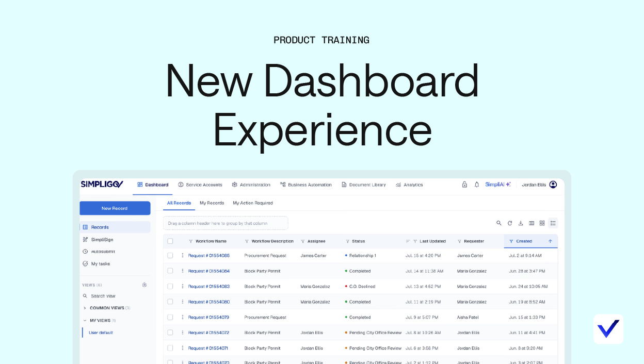Open the notifications bell

click(x=477, y=185)
